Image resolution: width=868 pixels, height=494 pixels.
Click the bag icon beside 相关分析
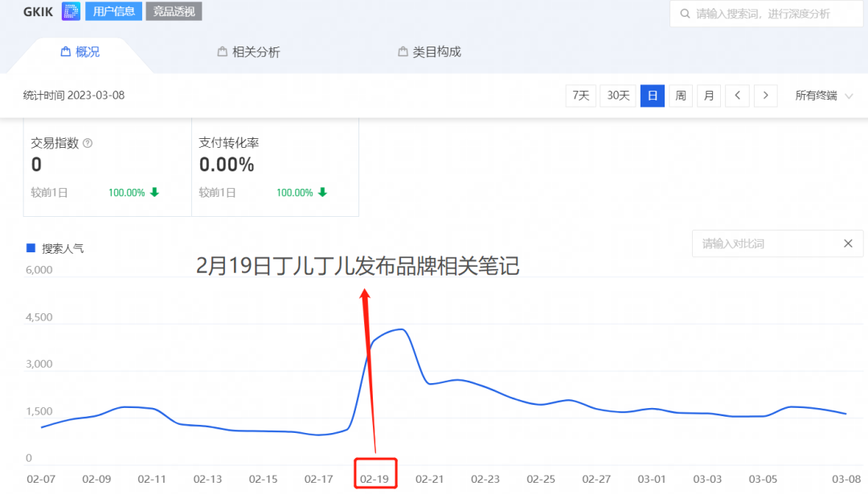[x=222, y=51]
